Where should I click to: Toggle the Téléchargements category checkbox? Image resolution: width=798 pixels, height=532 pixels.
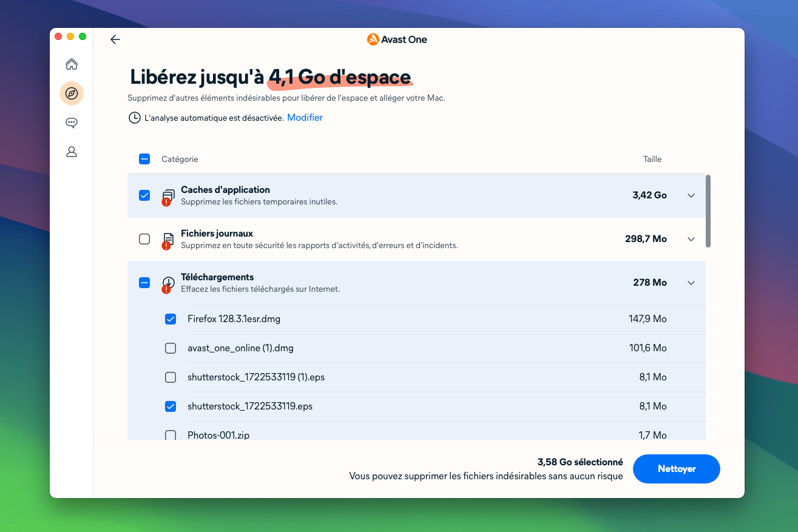[144, 283]
